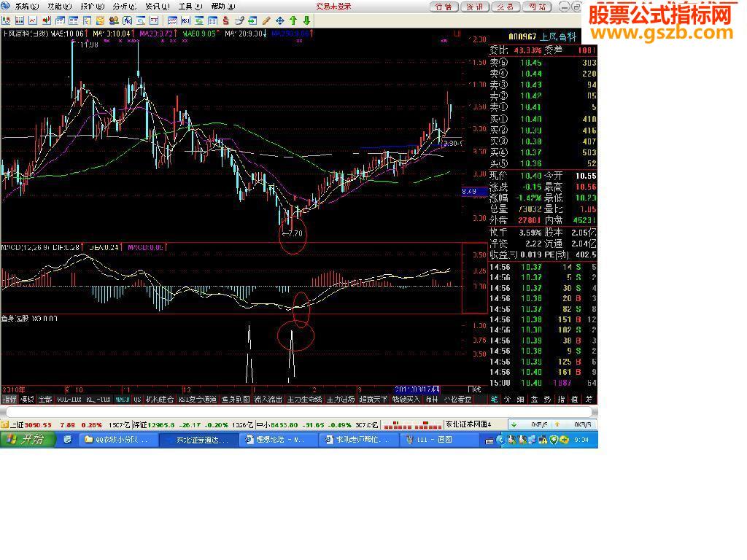The image size is (747, 560).
Task: Click the first toolbar icon at far left
Action: pos(6,20)
